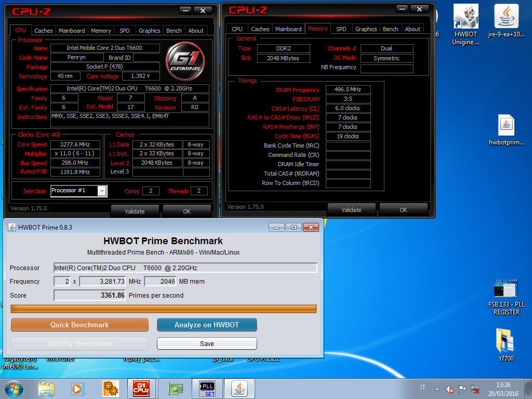Open HWBOT Unigine desktop shortcut
The width and height of the screenshot is (532, 399).
pyautogui.click(x=466, y=24)
